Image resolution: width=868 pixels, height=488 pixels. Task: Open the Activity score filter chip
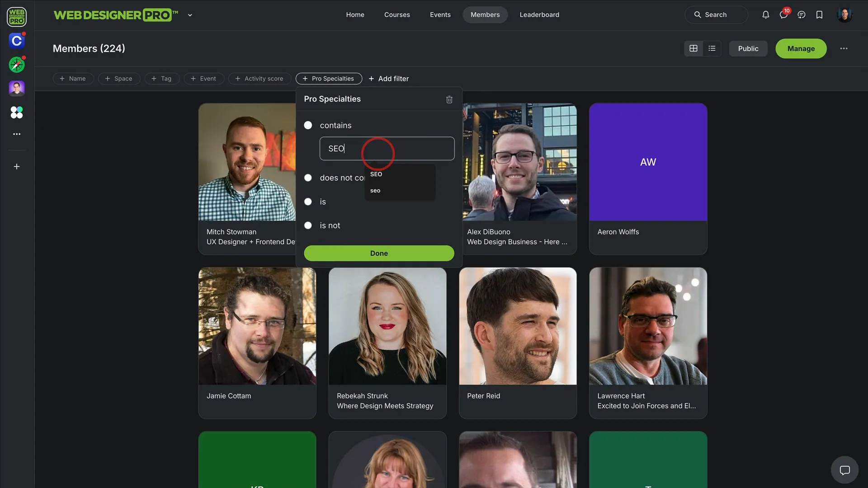tap(259, 79)
